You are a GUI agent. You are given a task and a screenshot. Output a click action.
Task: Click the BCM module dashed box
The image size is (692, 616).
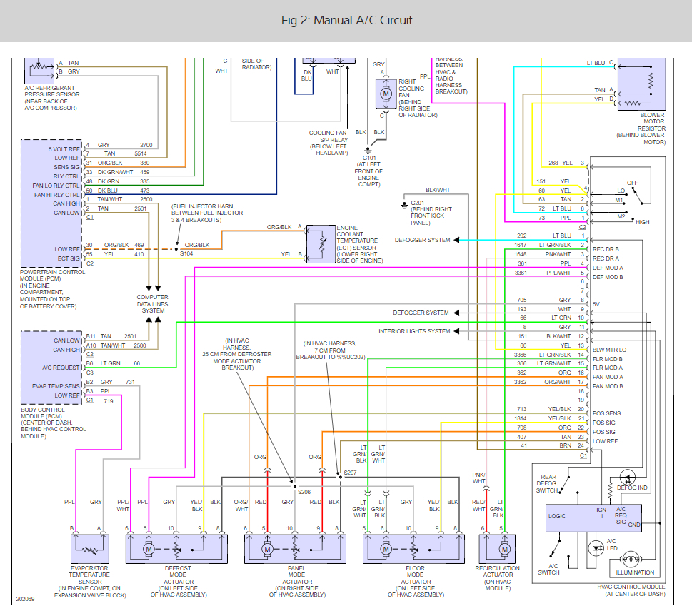click(x=51, y=368)
